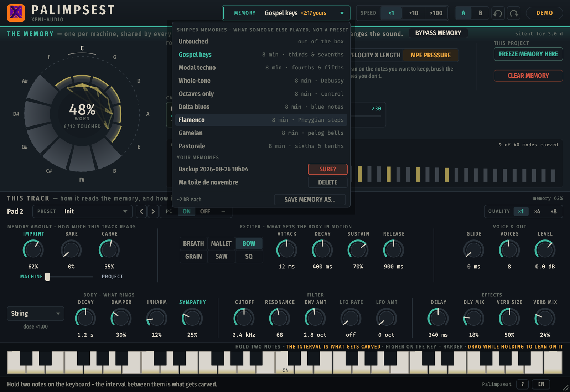This screenshot has height=392, width=570.
Task: Set quality to ×8
Action: pos(553,211)
